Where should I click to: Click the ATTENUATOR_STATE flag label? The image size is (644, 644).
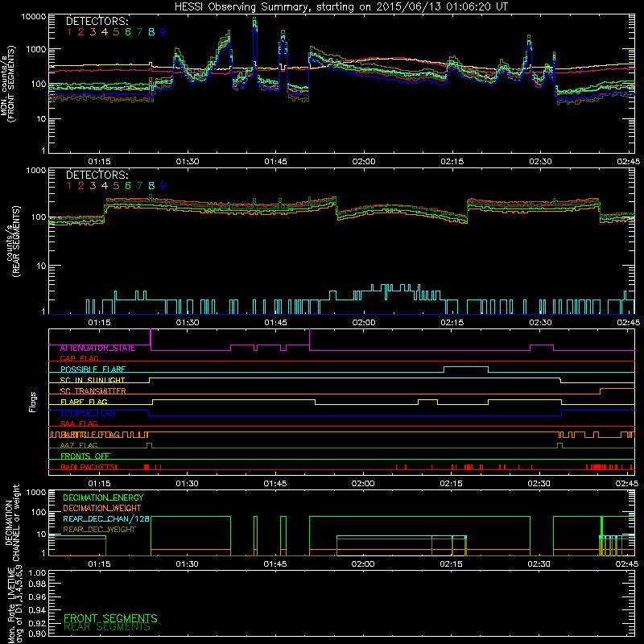(x=97, y=349)
